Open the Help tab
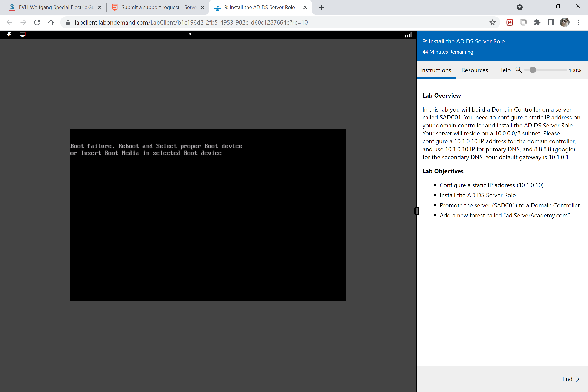 click(504, 70)
